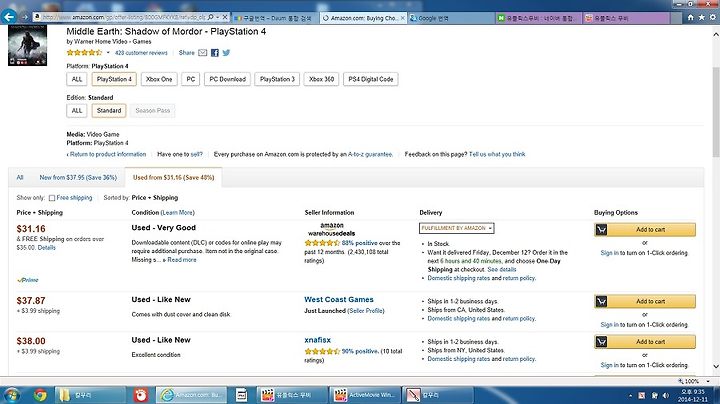Click the scrollbar up arrow
The height and width of the screenshot is (404, 720).
point(715,34)
